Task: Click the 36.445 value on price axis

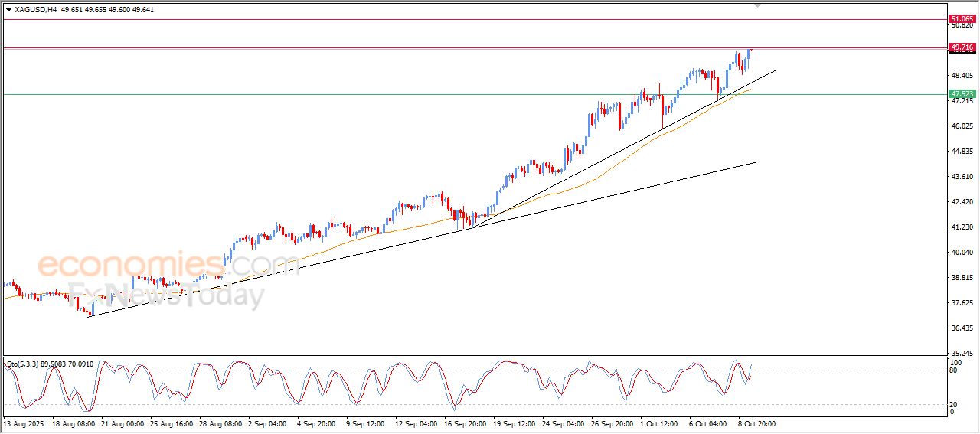Action: tap(960, 328)
